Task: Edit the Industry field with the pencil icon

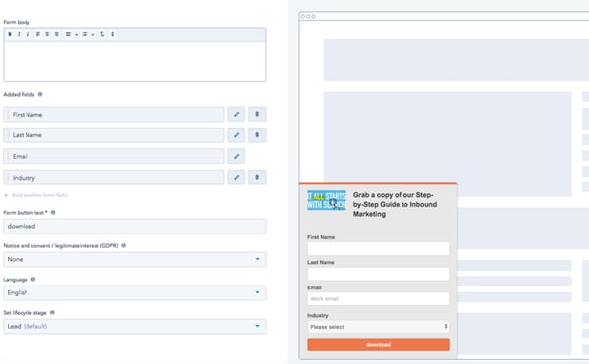Action: (x=236, y=178)
